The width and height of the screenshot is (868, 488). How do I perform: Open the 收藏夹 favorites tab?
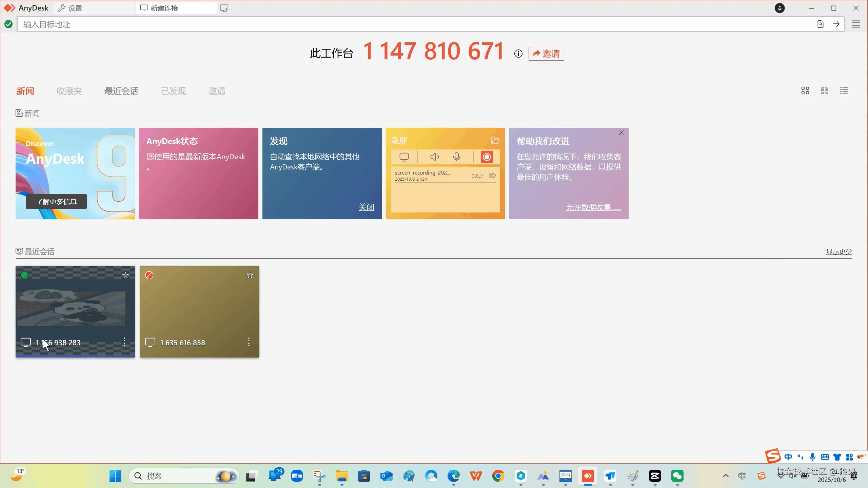(69, 91)
